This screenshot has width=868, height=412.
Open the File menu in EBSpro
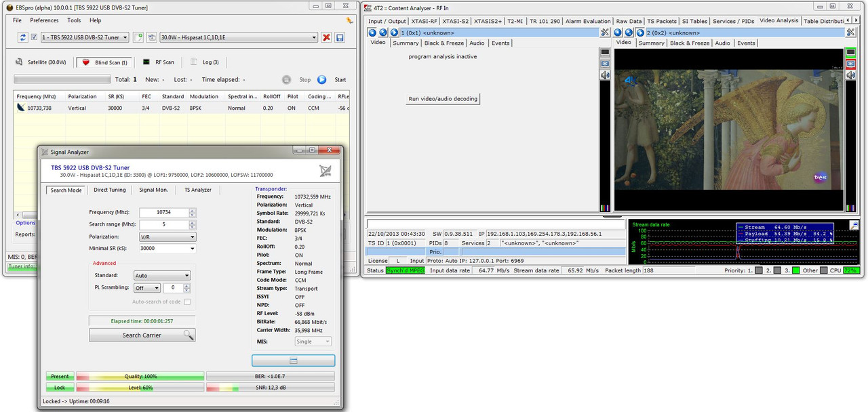coord(18,20)
